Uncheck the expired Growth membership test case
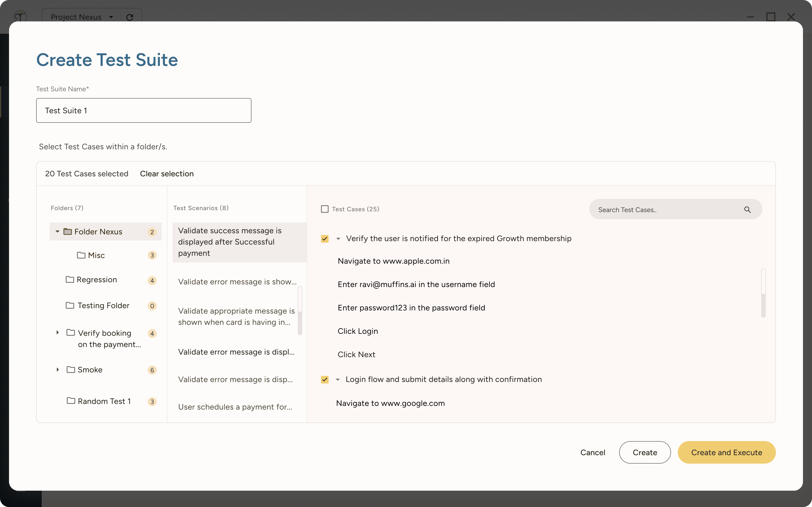The image size is (812, 507). click(325, 238)
